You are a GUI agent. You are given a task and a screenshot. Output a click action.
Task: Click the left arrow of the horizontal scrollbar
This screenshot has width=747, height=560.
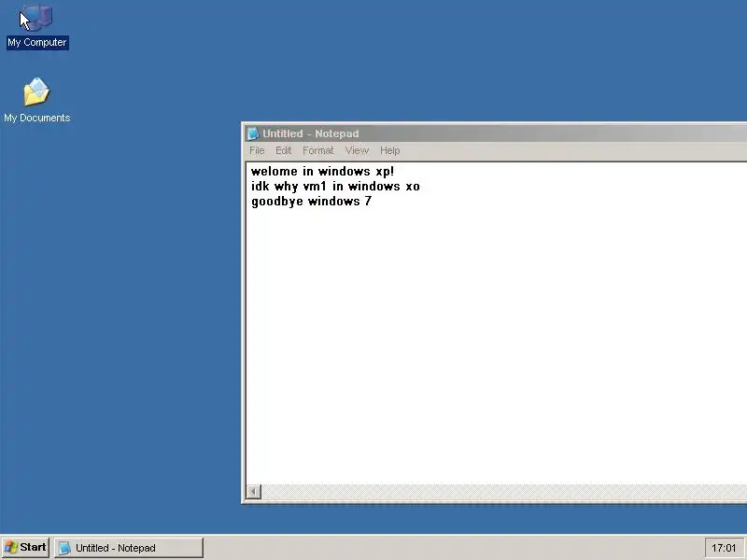254,492
